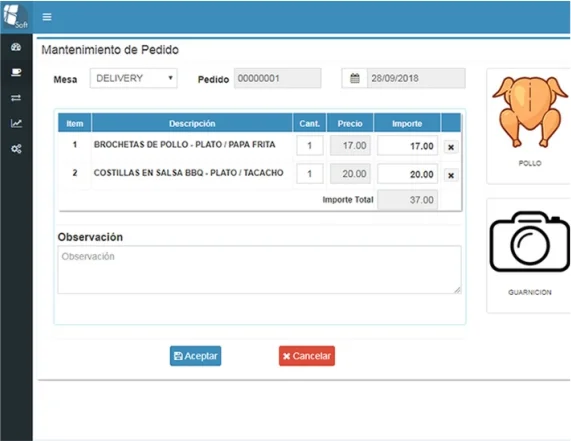Click the Soft logo in corner
571x441 pixels.
point(16,17)
